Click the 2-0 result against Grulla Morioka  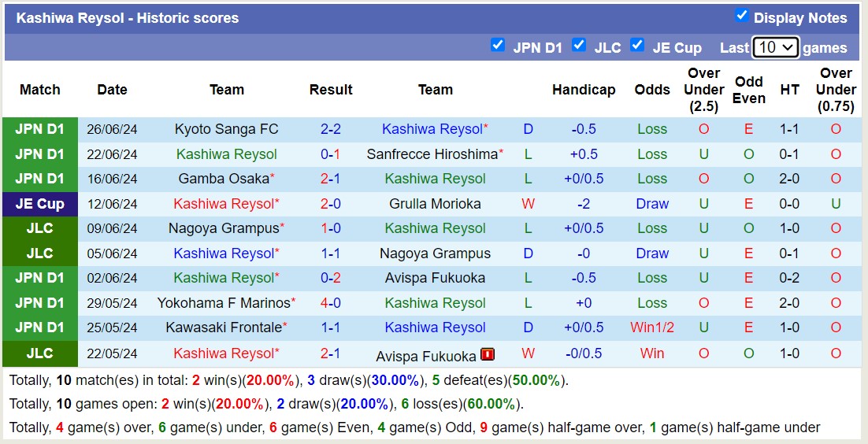(x=330, y=204)
